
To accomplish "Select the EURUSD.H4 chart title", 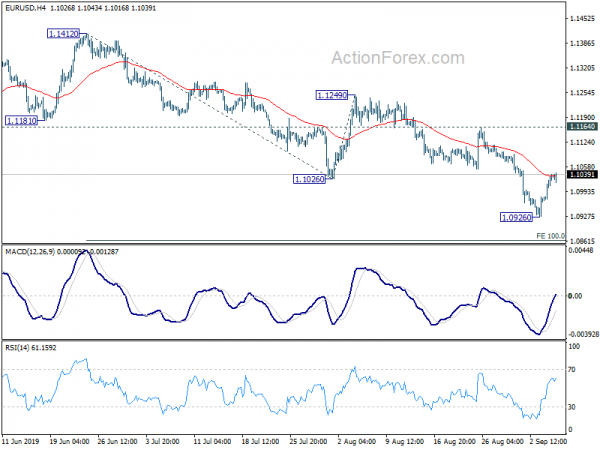I will (25, 8).
